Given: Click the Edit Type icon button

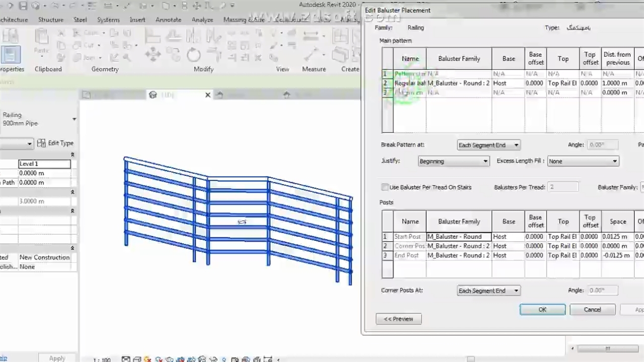Looking at the screenshot, I should [x=42, y=143].
